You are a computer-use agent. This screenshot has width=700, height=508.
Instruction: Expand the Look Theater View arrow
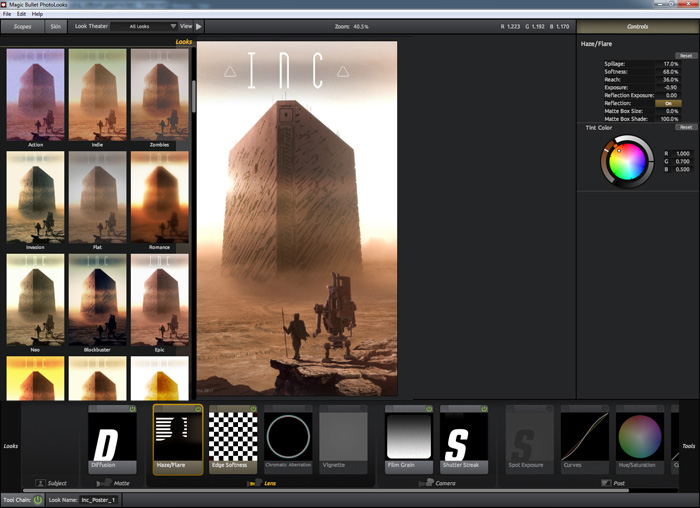[x=199, y=26]
